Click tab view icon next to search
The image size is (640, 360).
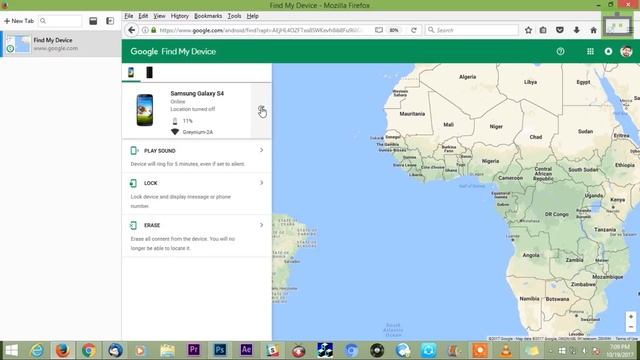coord(93,21)
